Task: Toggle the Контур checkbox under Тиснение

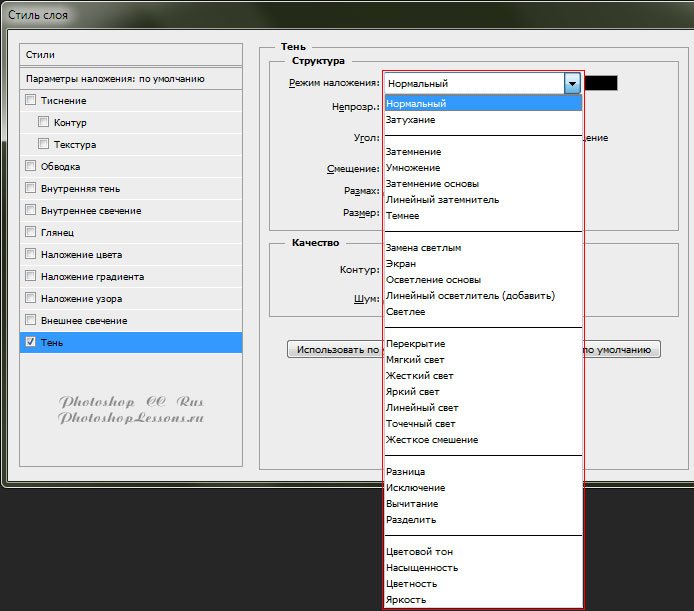Action: tap(43, 122)
